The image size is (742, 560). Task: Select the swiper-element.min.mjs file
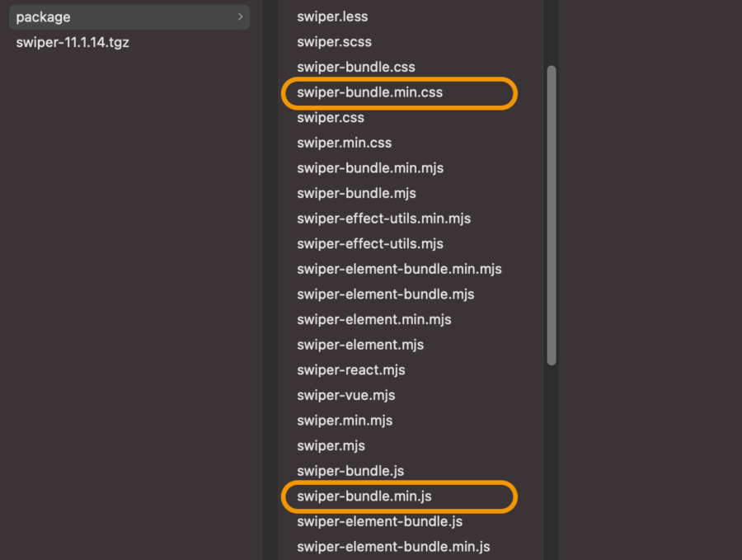coord(373,319)
